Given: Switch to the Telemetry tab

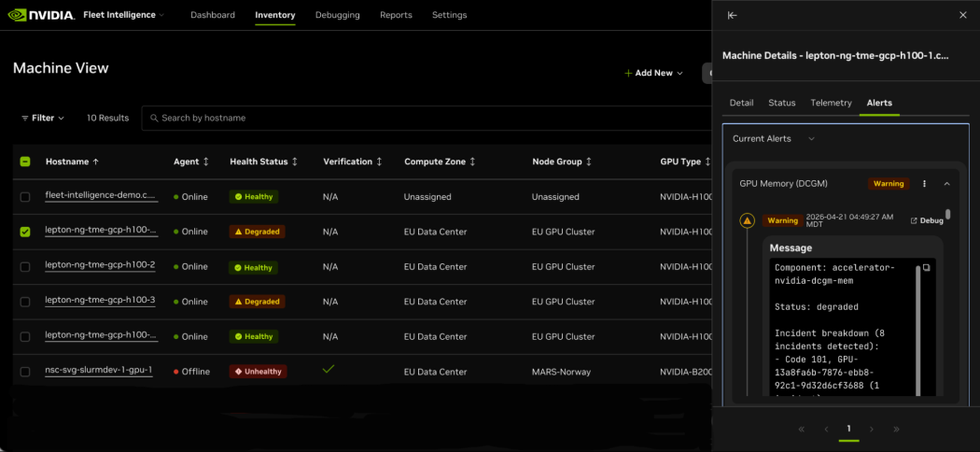Looking at the screenshot, I should (x=832, y=103).
